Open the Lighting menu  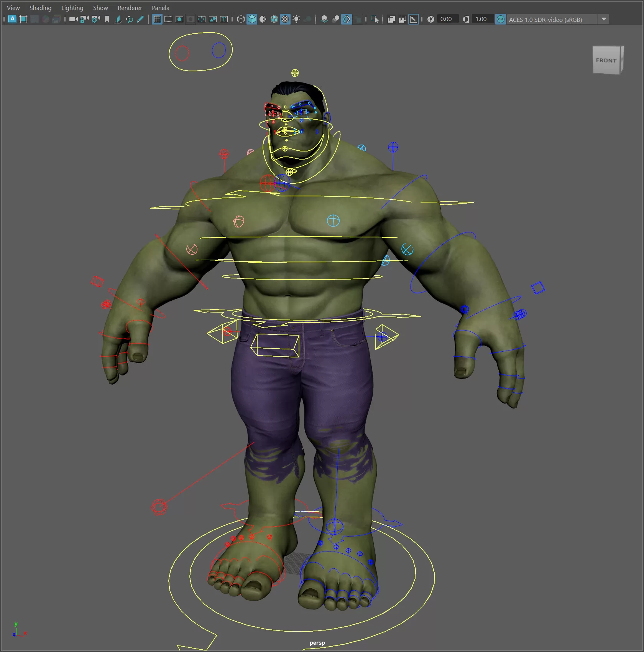click(72, 8)
